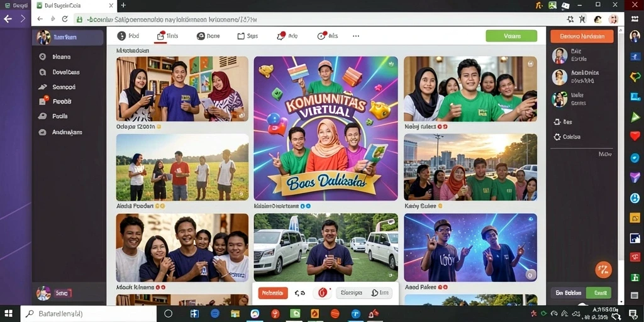Click the Facebook icon in far-right sidebar
644x322 pixels.
[635, 57]
